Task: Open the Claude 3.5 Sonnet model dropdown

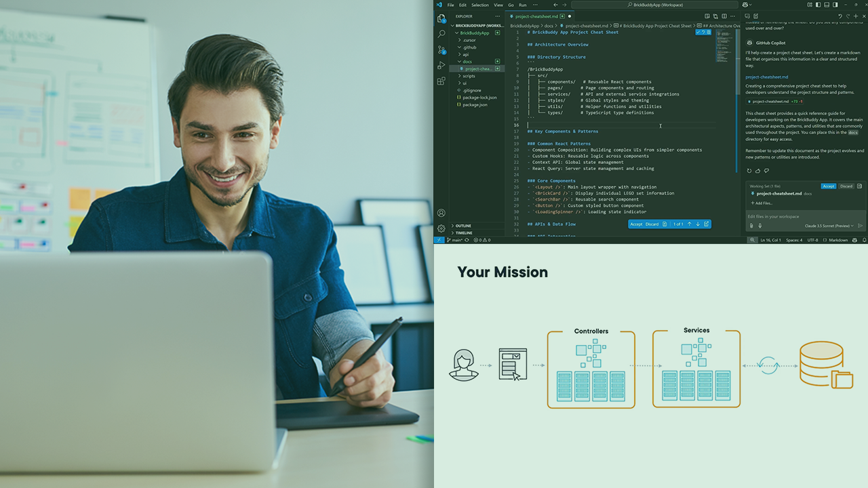Action: [829, 226]
